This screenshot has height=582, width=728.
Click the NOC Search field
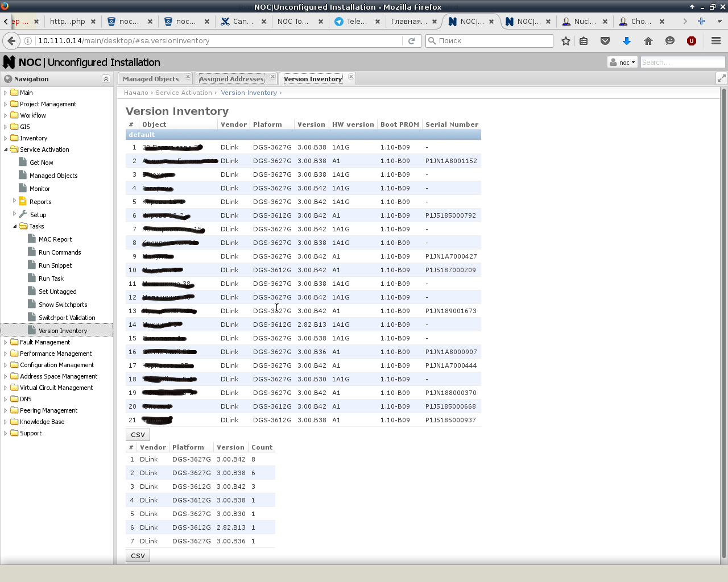682,63
